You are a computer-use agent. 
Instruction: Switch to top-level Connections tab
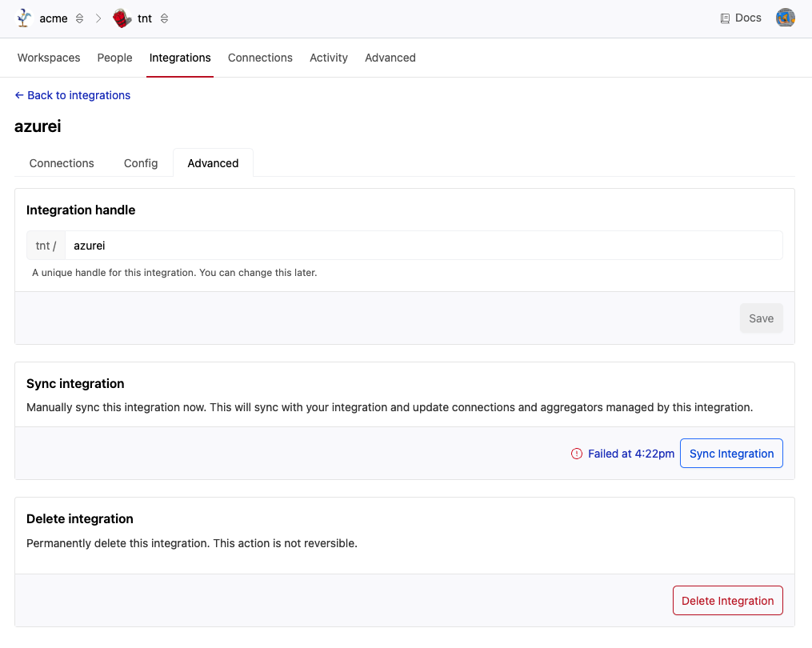(260, 58)
